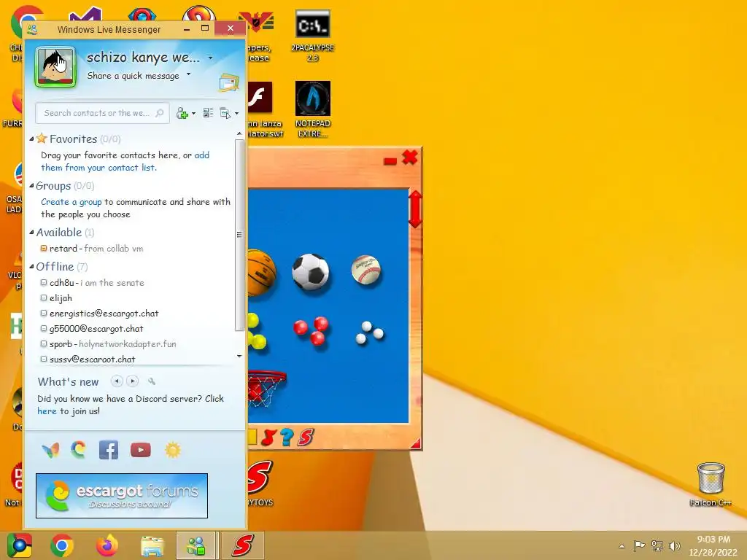The image size is (747, 560).
Task: Click the blue question mark help icon
Action: [x=287, y=437]
